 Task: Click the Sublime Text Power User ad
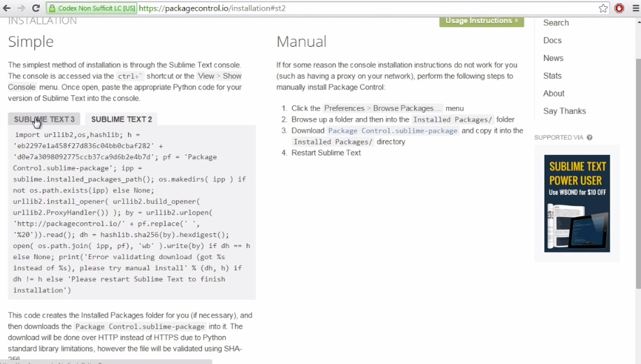pyautogui.click(x=577, y=203)
